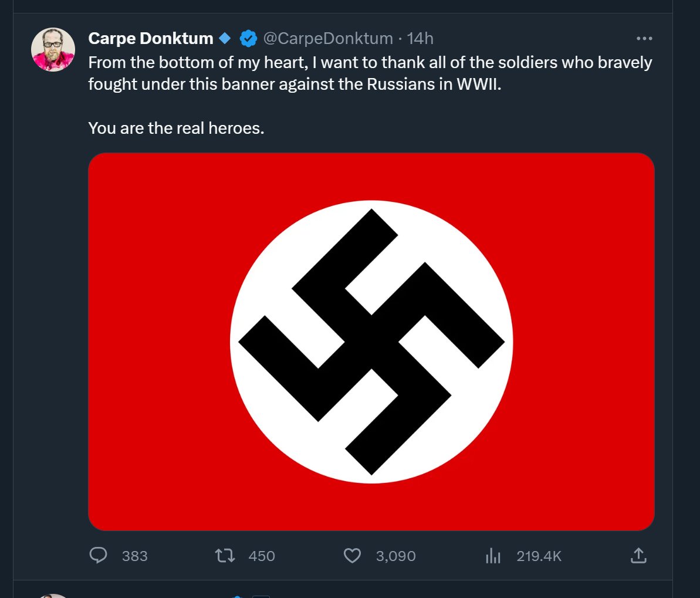Viewport: 700px width, 598px height.
Task: Click the word "WWII" in the tweet text
Action: point(478,85)
